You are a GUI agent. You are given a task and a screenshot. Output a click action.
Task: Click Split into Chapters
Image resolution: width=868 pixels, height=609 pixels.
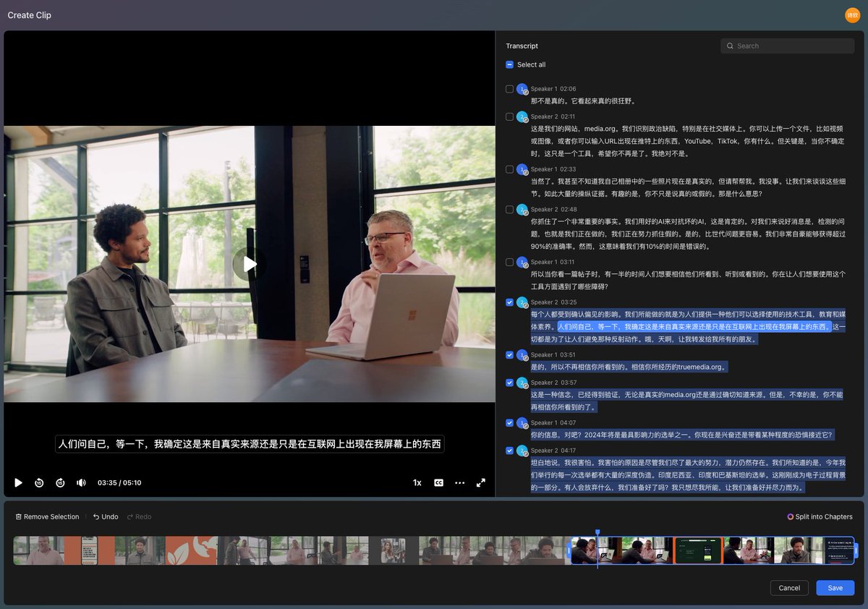pos(820,516)
